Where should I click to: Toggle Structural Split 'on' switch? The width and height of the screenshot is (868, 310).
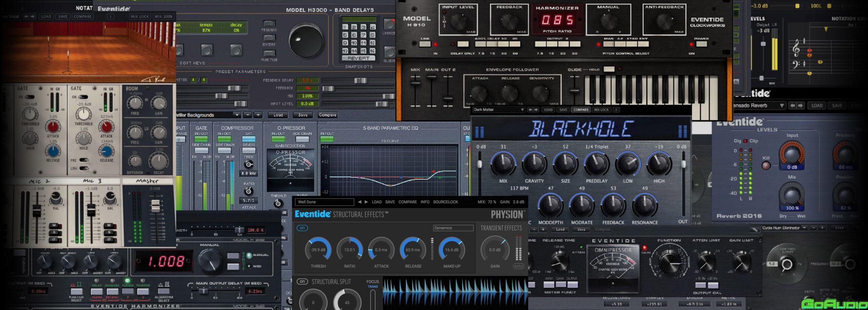(302, 282)
